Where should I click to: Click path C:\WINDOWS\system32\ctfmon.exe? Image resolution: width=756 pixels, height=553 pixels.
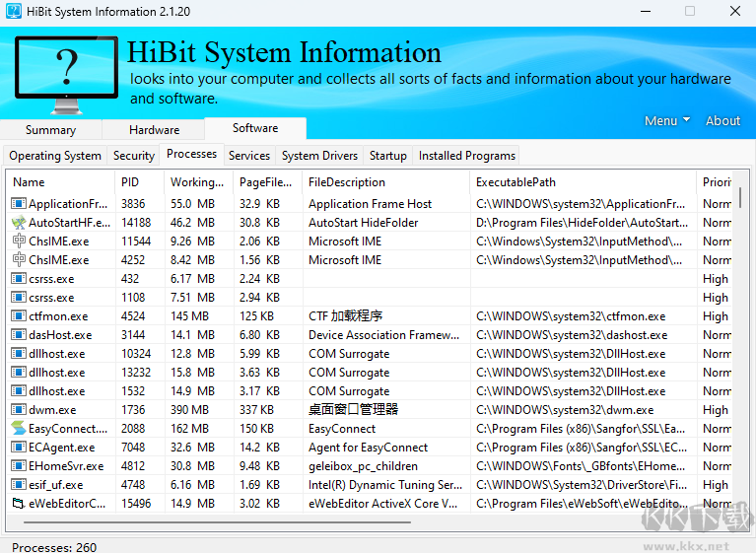click(571, 316)
